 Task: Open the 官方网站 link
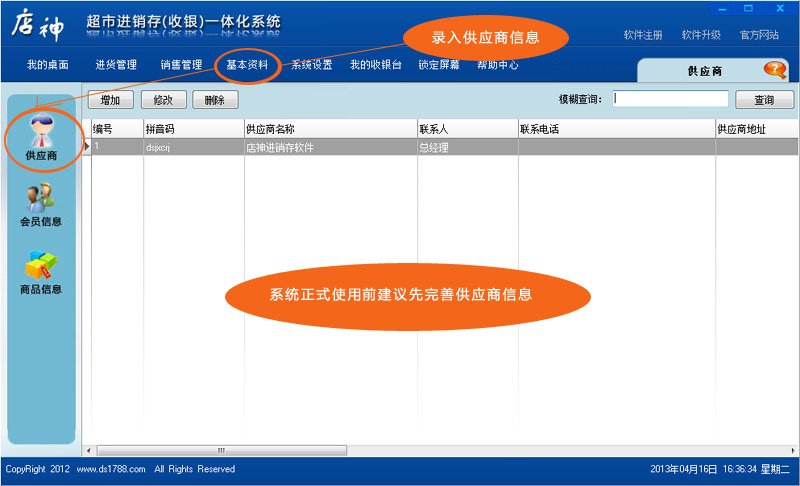[759, 35]
